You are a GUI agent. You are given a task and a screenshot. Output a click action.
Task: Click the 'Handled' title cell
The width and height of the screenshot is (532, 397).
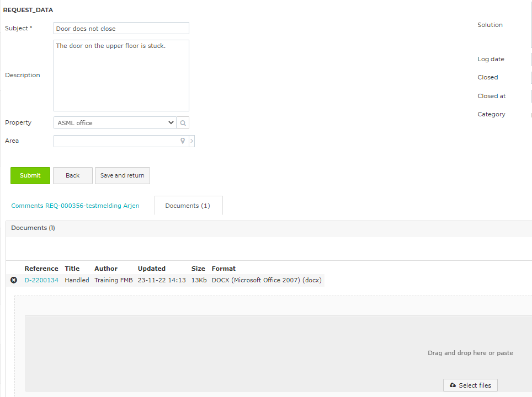tap(77, 280)
